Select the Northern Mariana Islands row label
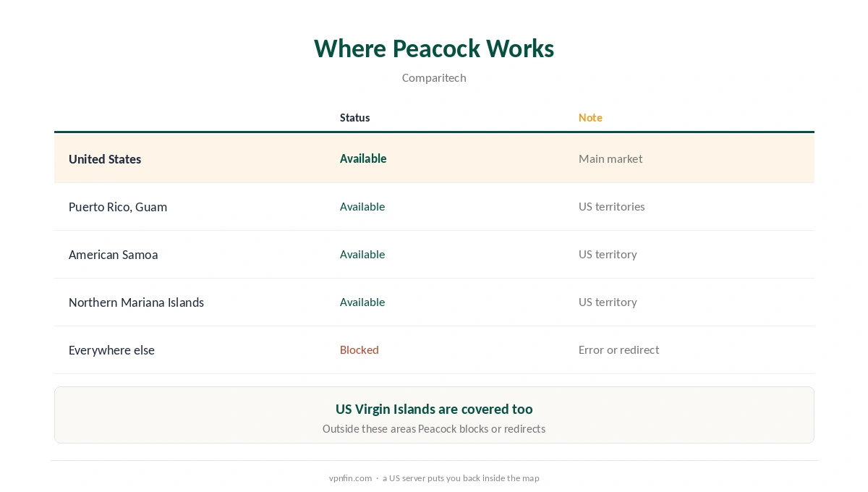Image resolution: width=868 pixels, height=492 pixels. point(136,302)
